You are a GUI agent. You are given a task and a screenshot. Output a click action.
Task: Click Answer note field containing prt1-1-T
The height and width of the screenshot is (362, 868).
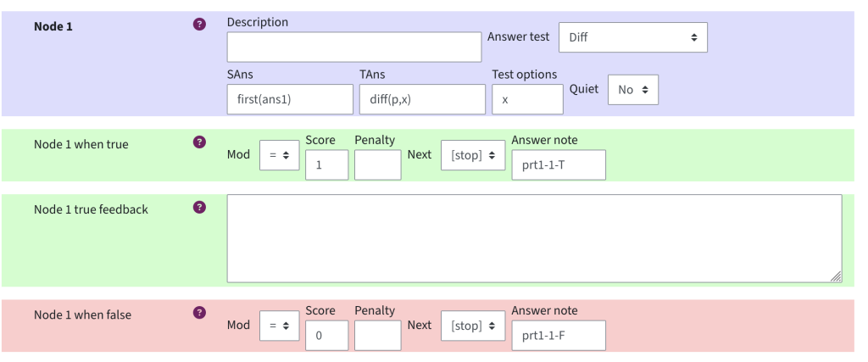559,165
